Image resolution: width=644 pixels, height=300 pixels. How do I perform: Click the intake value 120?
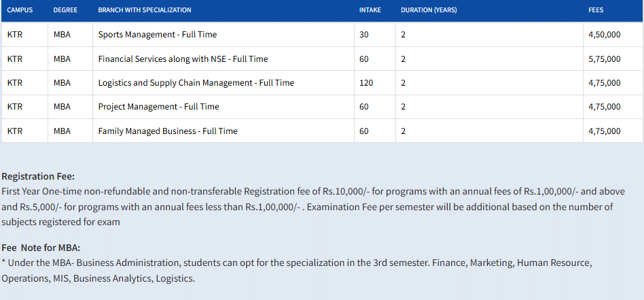366,83
